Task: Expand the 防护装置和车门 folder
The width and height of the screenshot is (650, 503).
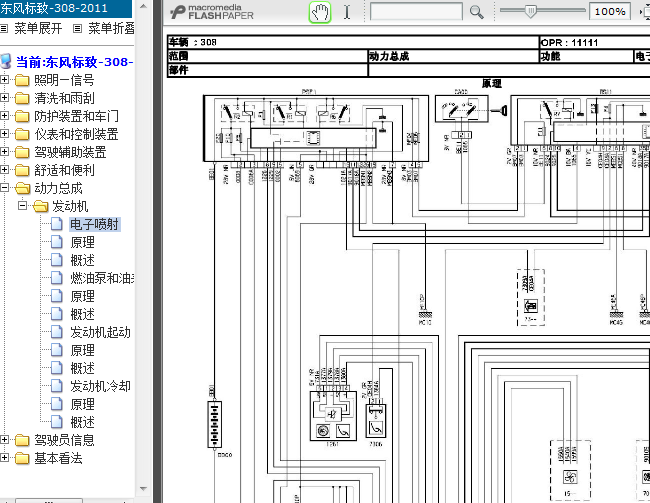Action: tap(4, 116)
